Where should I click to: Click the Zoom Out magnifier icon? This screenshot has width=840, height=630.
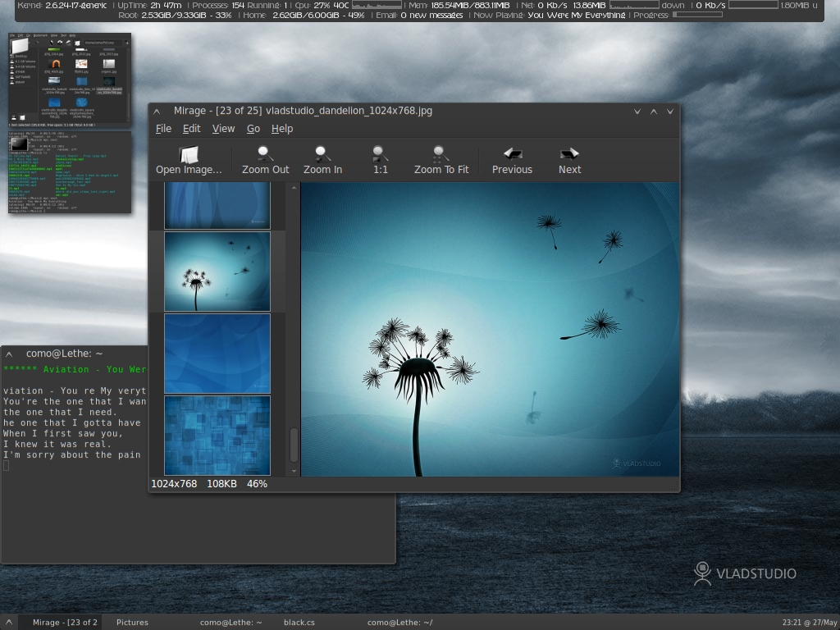point(265,153)
